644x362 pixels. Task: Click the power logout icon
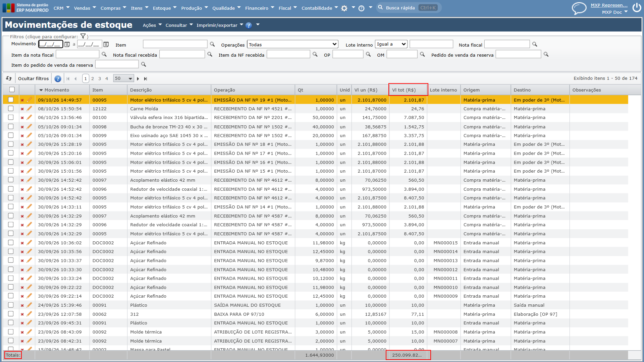637,8
